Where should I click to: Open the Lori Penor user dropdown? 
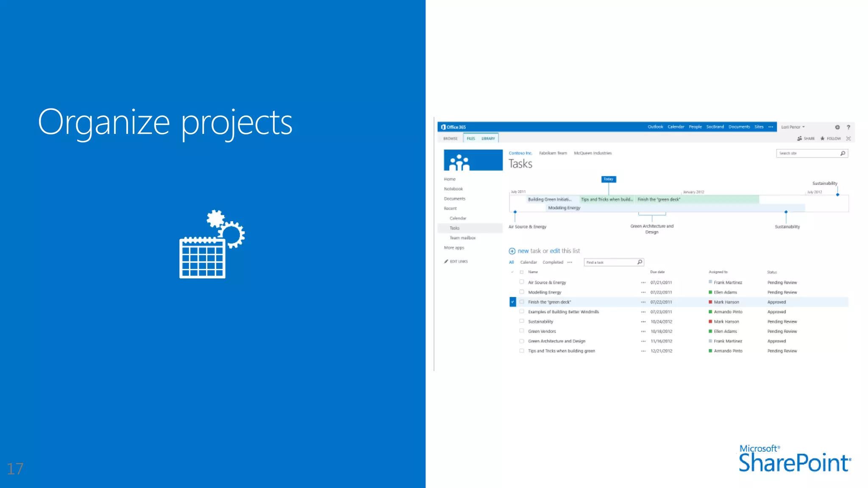[793, 127]
